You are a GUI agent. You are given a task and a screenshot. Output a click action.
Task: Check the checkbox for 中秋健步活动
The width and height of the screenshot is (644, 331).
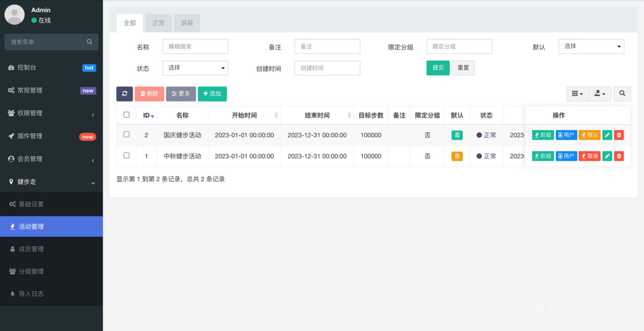127,156
